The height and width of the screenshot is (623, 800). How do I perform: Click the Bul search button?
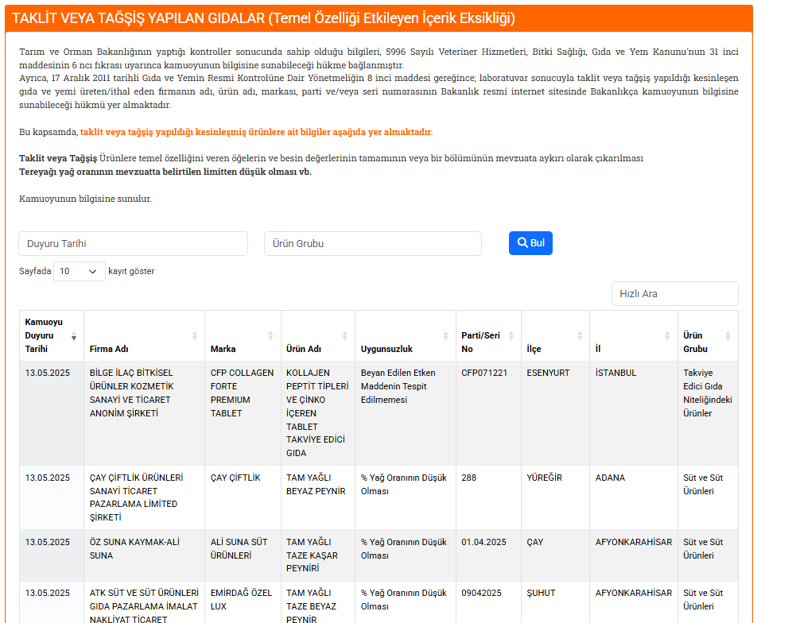(x=531, y=243)
